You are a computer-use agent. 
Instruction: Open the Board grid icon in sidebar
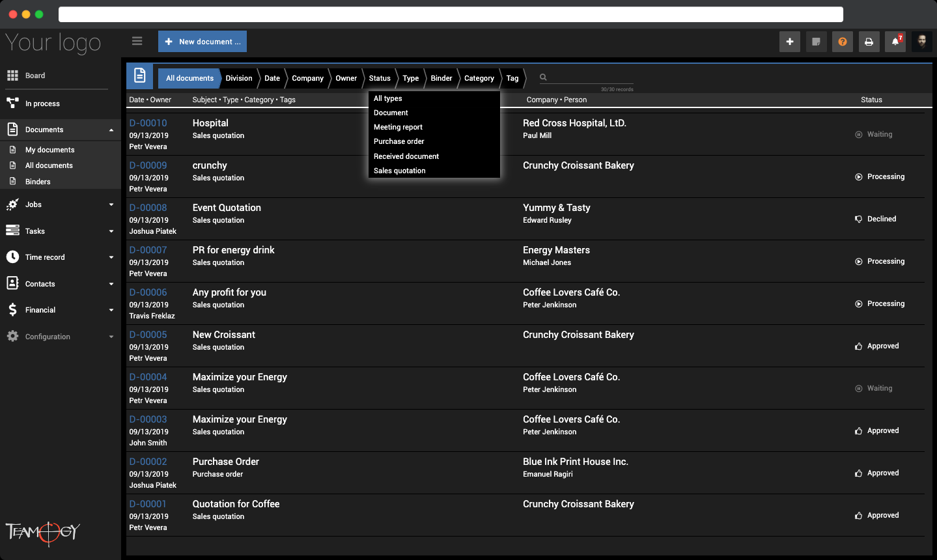[x=12, y=76]
